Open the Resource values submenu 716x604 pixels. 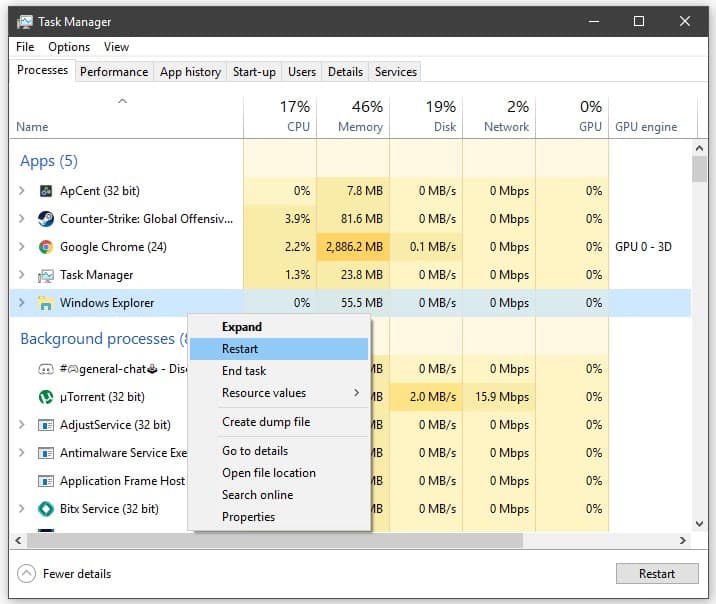(x=279, y=393)
